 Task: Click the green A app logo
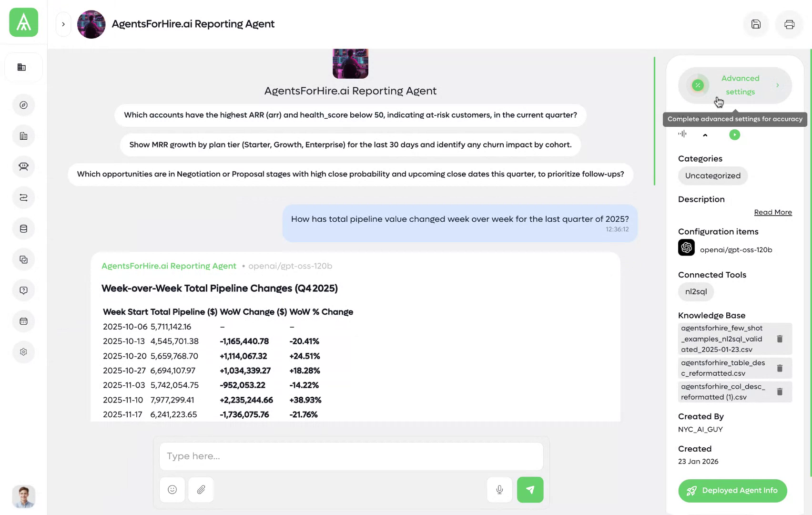pyautogui.click(x=23, y=22)
